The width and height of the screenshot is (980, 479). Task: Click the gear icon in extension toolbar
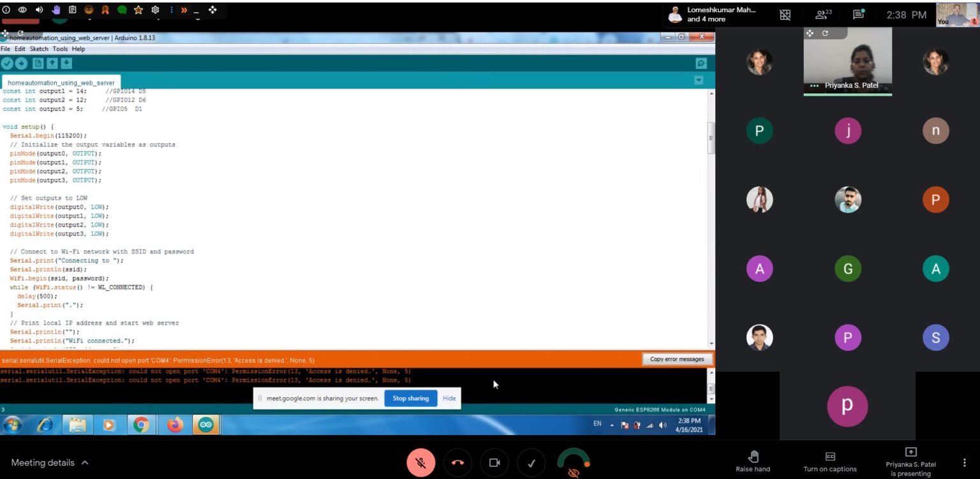click(155, 10)
